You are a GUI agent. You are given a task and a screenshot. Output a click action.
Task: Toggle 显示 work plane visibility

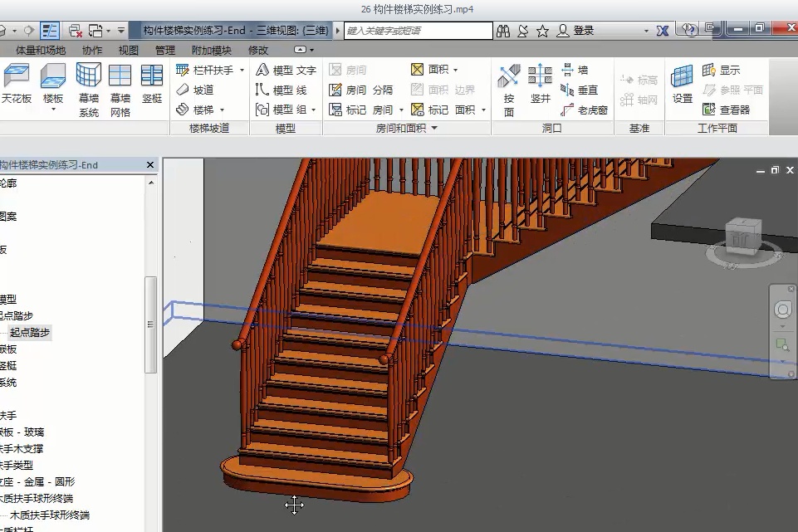(721, 71)
